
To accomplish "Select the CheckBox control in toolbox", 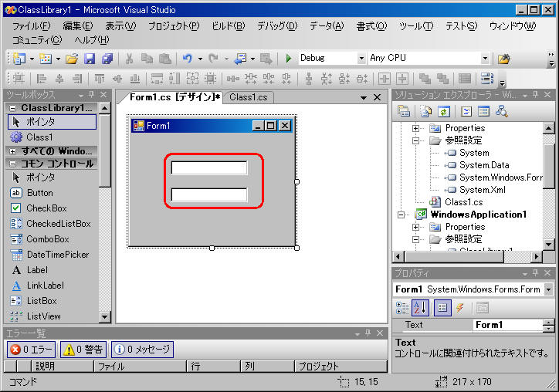I will pos(46,208).
